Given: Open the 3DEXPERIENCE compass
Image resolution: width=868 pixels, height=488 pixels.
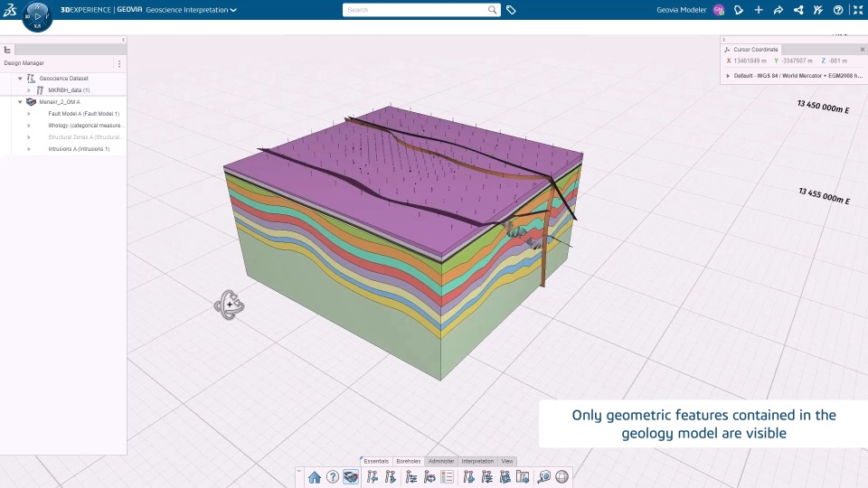Looking at the screenshot, I should pos(37,16).
